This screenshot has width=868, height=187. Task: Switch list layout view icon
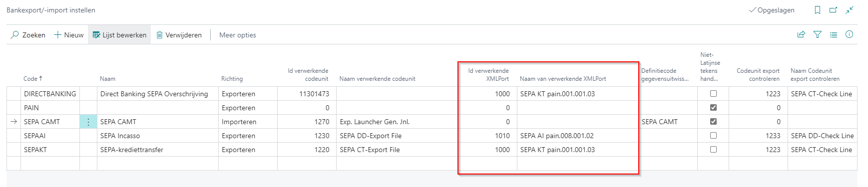(x=834, y=34)
